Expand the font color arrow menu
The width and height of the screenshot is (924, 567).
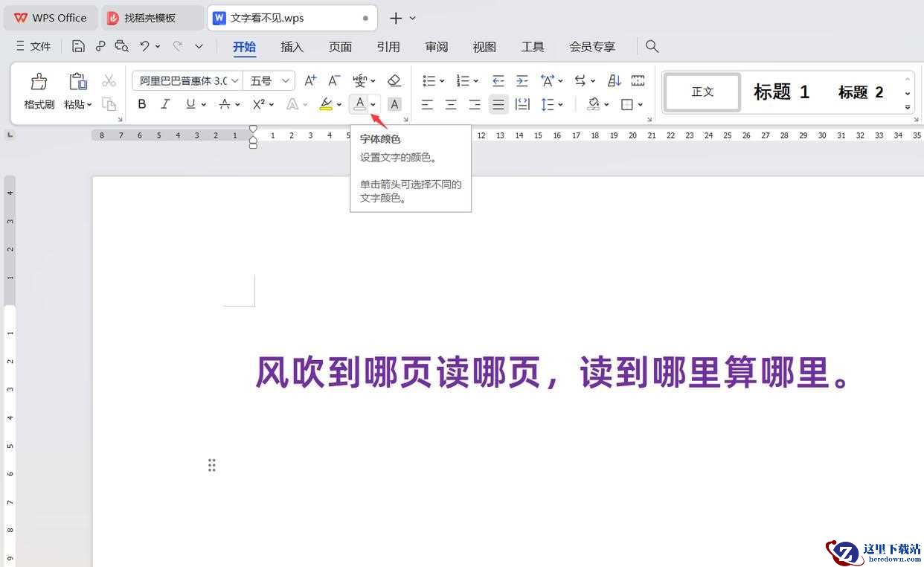pyautogui.click(x=373, y=104)
